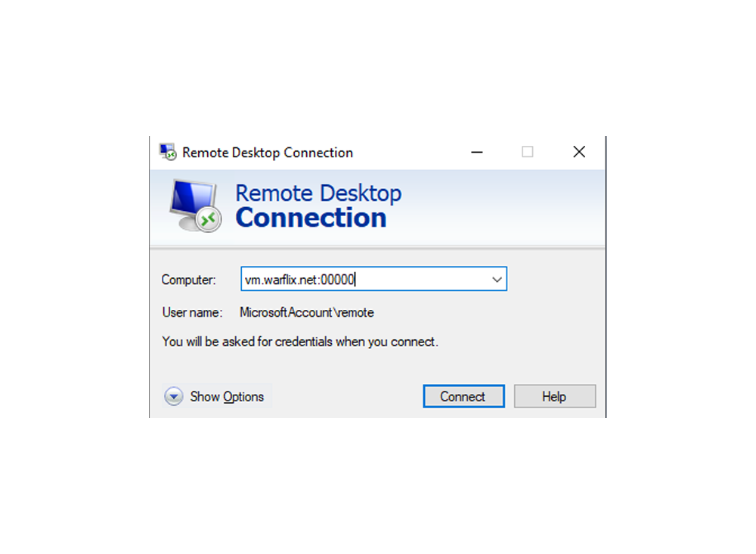The height and width of the screenshot is (554, 756).
Task: Open Help for Remote Desktop Connection
Action: [555, 396]
